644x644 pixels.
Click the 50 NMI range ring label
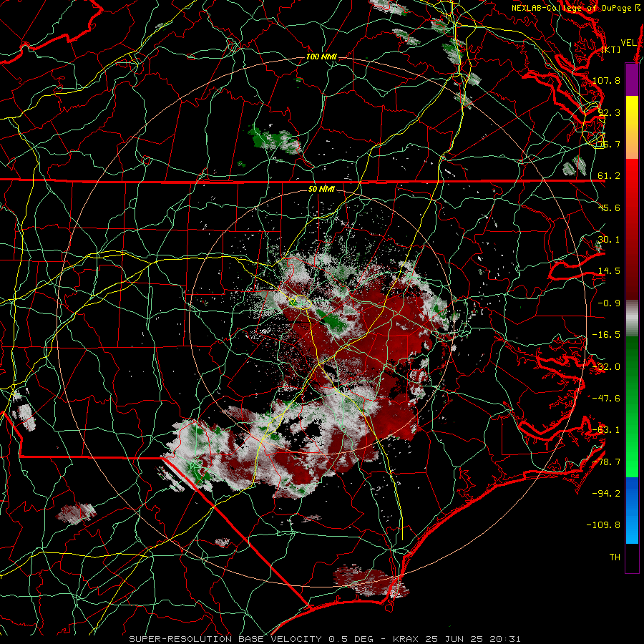pos(321,189)
